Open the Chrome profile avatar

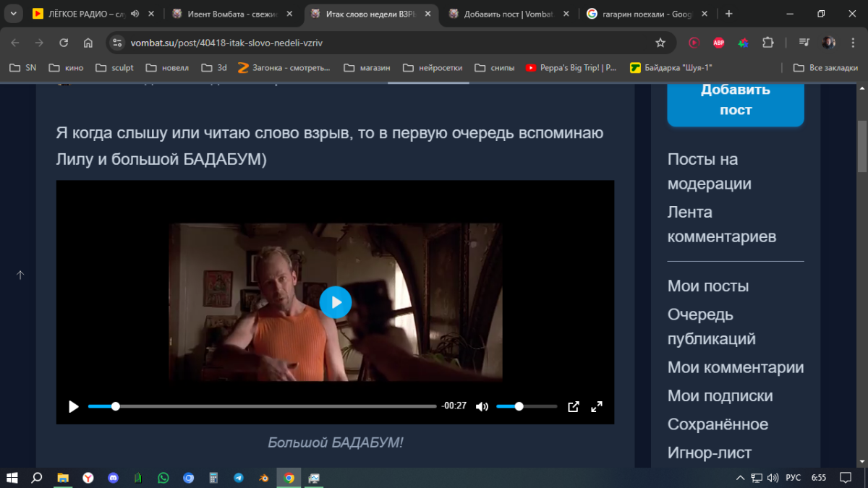click(x=829, y=43)
